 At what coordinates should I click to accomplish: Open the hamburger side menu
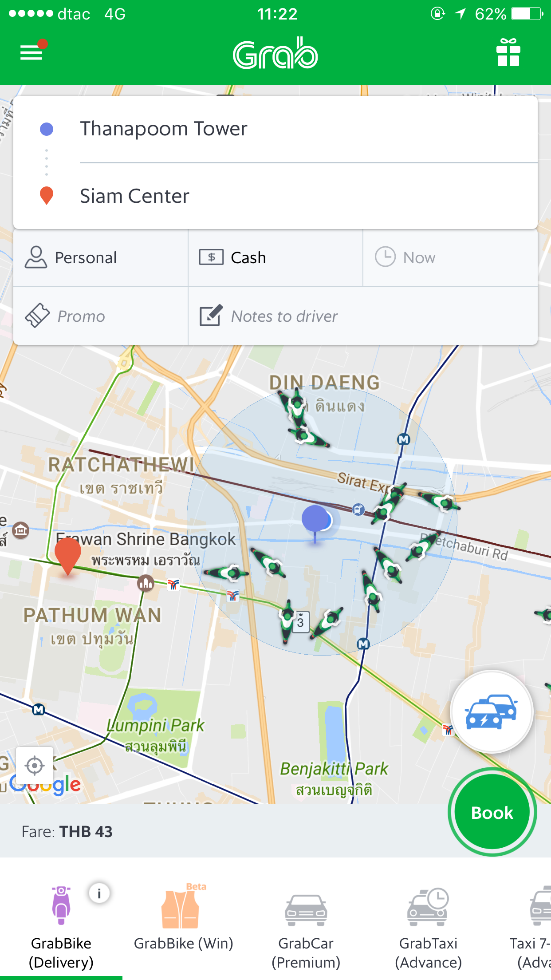point(31,53)
